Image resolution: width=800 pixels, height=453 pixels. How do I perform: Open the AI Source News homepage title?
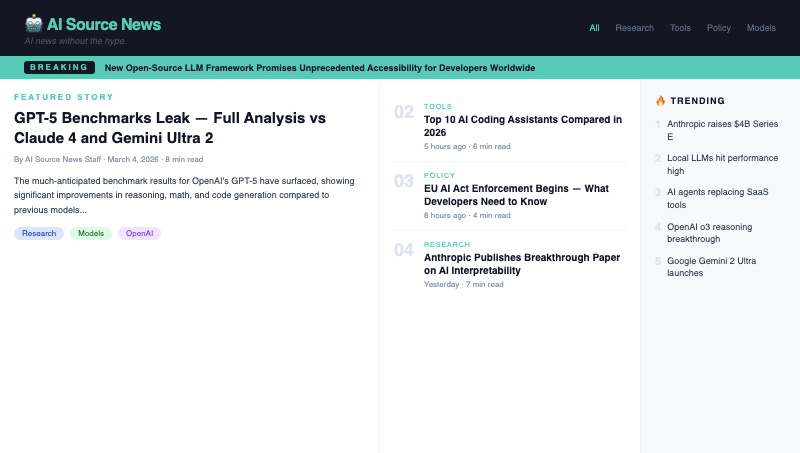[x=103, y=24]
